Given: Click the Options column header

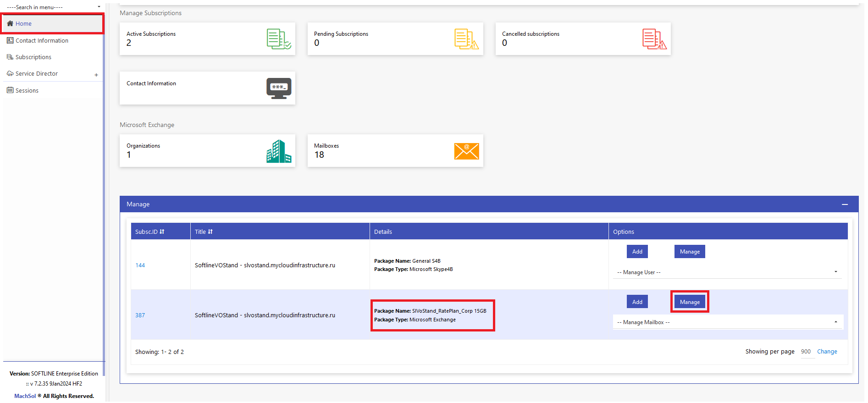Looking at the screenshot, I should (728, 232).
